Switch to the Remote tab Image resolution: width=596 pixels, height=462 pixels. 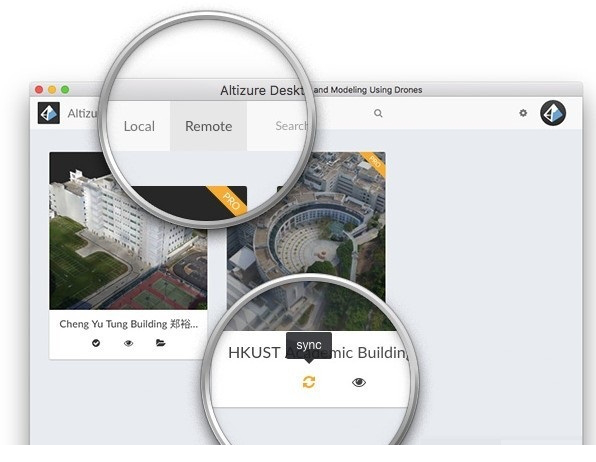pos(208,126)
